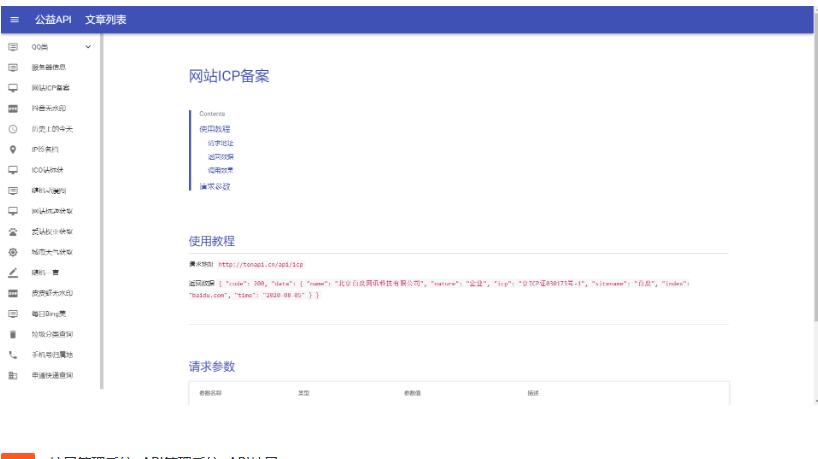This screenshot has height=459, width=818.
Task: Click the location pin sidebar icon
Action: tap(13, 149)
